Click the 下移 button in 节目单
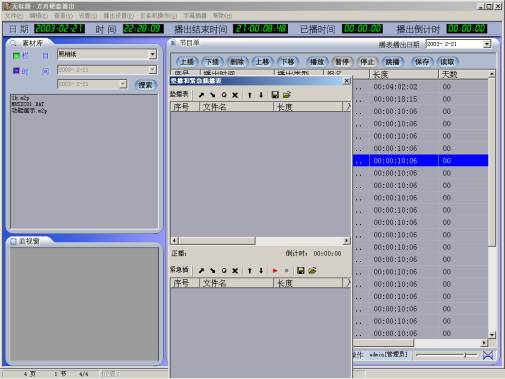Viewport: 505px width, 379px height. pos(287,62)
